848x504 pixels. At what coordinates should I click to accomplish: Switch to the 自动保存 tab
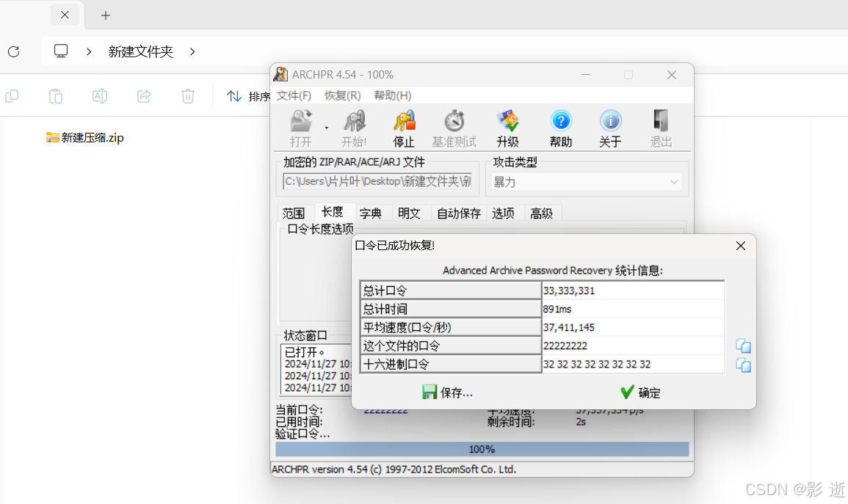click(x=459, y=213)
